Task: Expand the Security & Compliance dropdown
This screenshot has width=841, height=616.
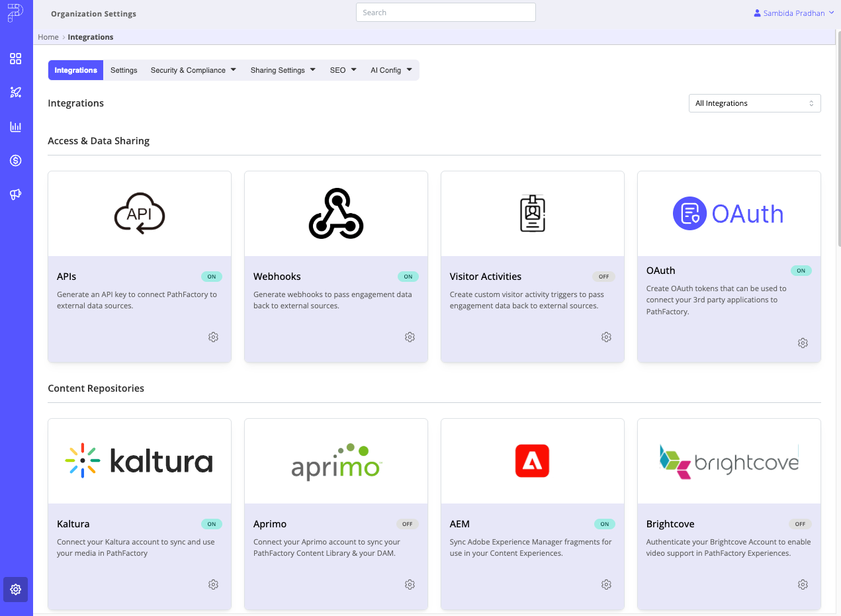Action: (193, 70)
